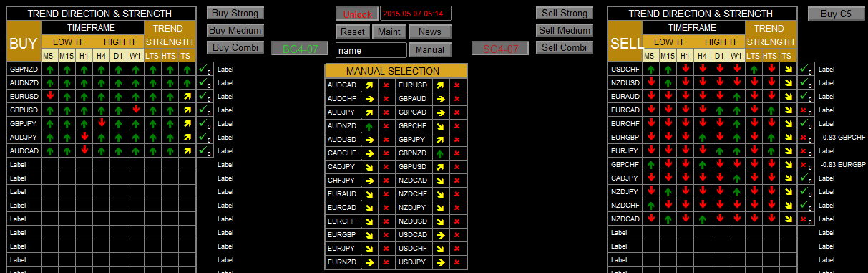
Task: Click the News button
Action: tap(430, 32)
